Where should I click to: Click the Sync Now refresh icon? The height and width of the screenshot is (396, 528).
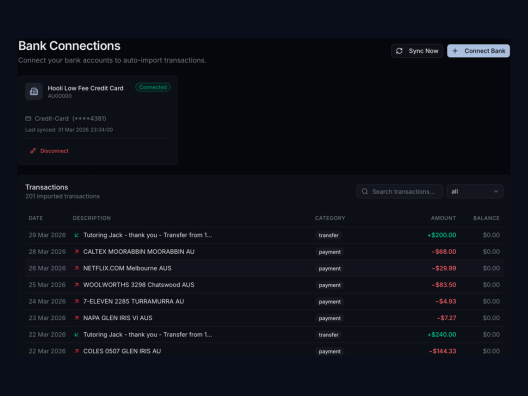(399, 51)
